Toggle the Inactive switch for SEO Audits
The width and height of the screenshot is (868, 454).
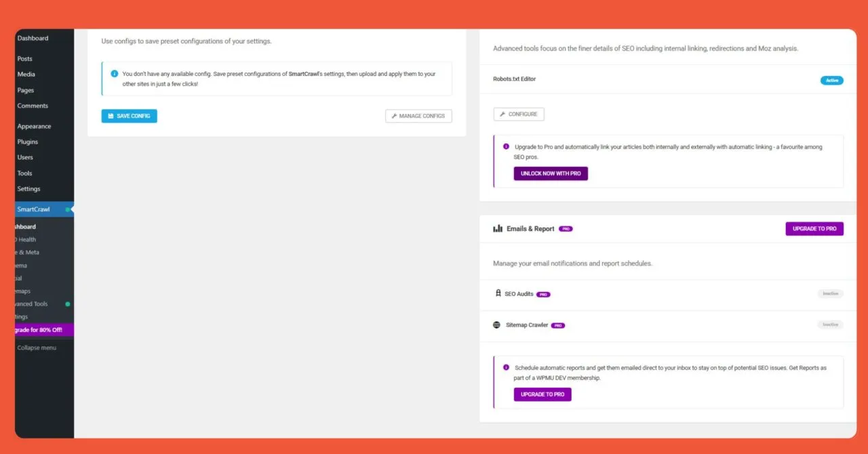(830, 293)
